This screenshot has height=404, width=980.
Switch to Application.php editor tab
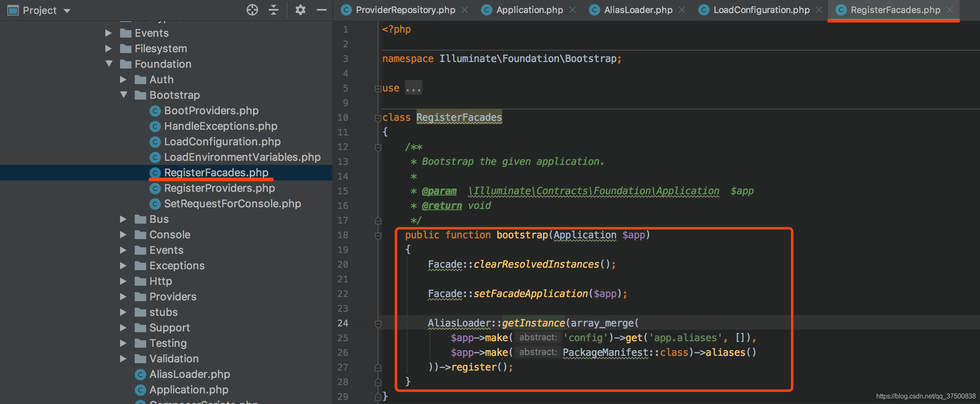coord(530,10)
